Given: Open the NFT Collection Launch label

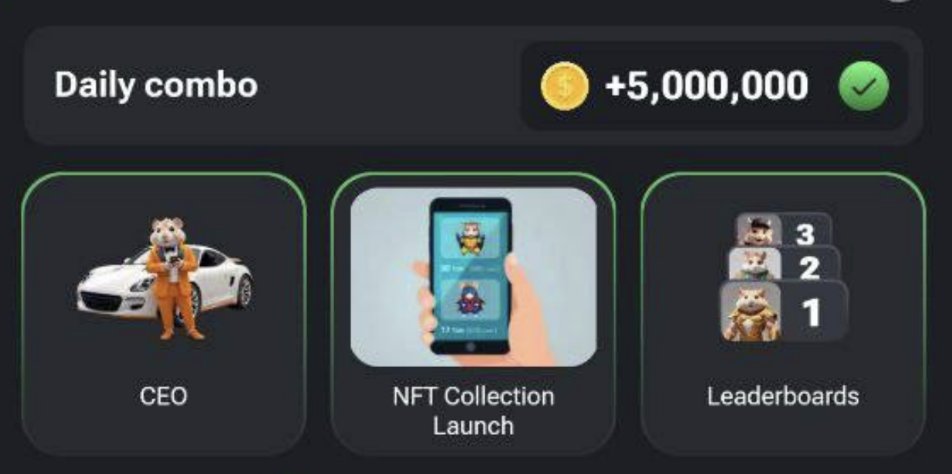Looking at the screenshot, I should pyautogui.click(x=473, y=411).
